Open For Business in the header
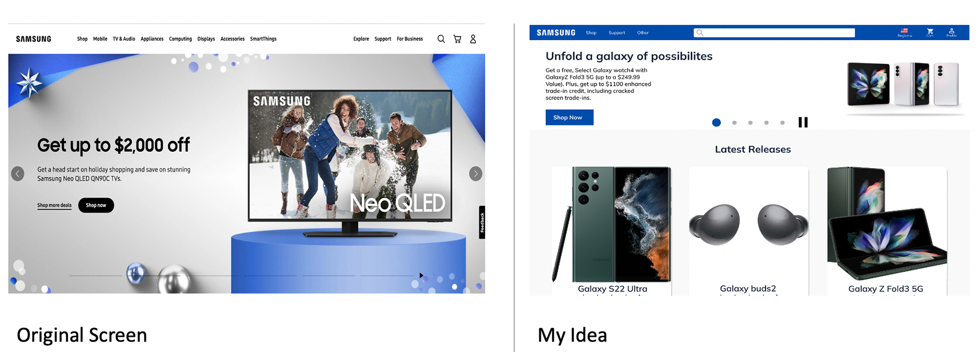This screenshot has height=352, width=980. 410,39
